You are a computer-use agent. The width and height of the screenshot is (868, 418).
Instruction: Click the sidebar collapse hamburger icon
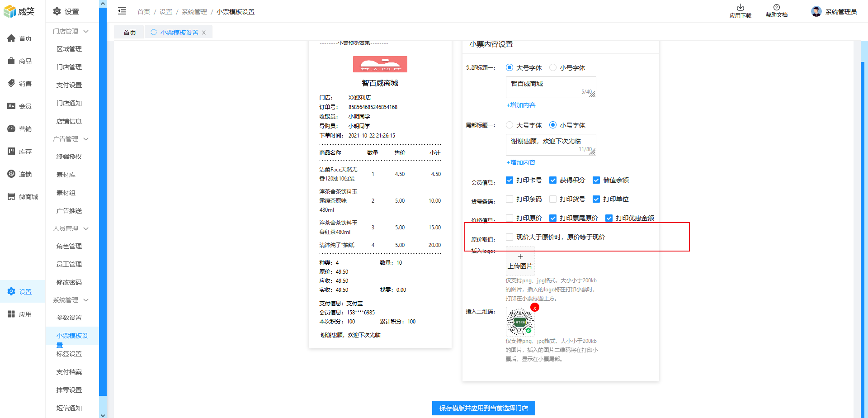point(122,11)
